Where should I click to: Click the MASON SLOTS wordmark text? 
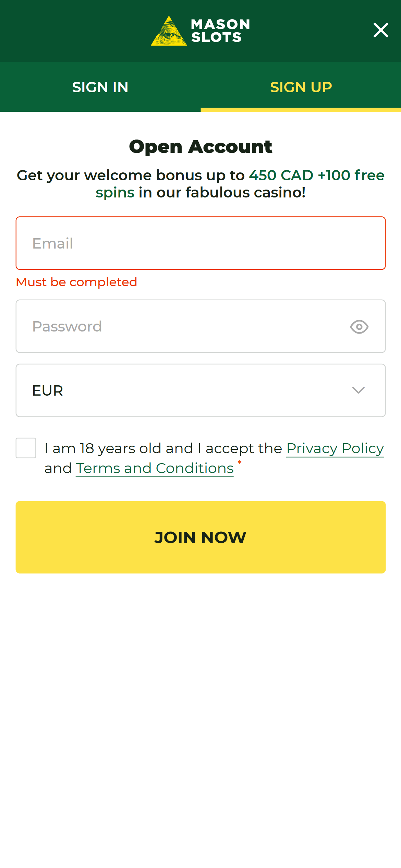coord(220,31)
